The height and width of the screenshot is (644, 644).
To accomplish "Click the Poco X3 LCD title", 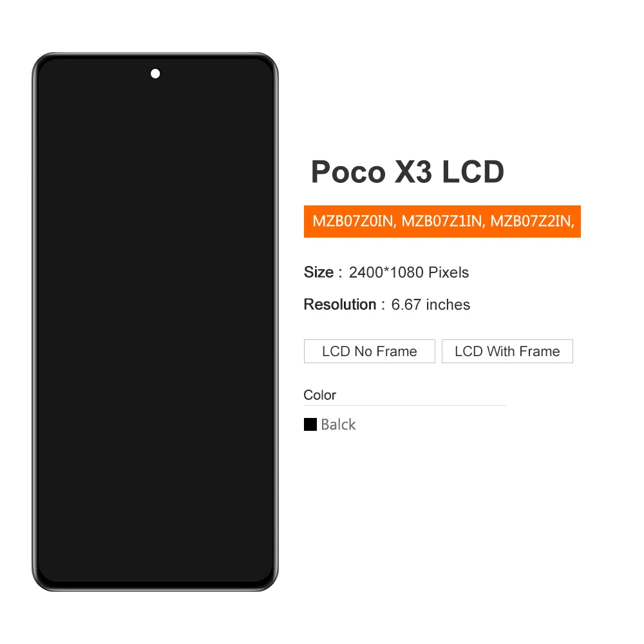I will 408,172.
